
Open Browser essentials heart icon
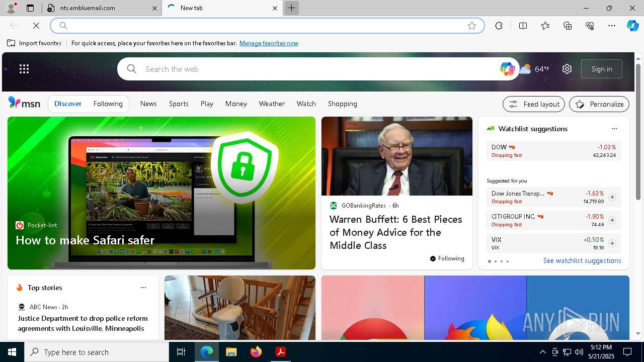pos(590,26)
